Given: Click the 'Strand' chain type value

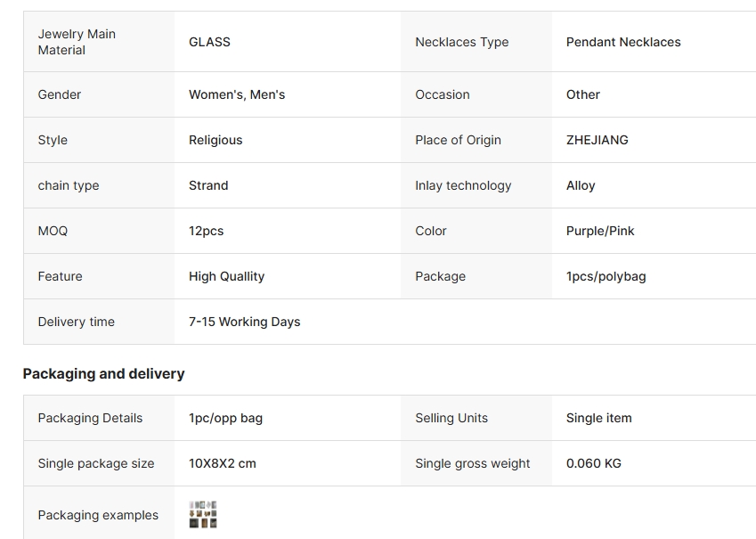Looking at the screenshot, I should coord(208,185).
